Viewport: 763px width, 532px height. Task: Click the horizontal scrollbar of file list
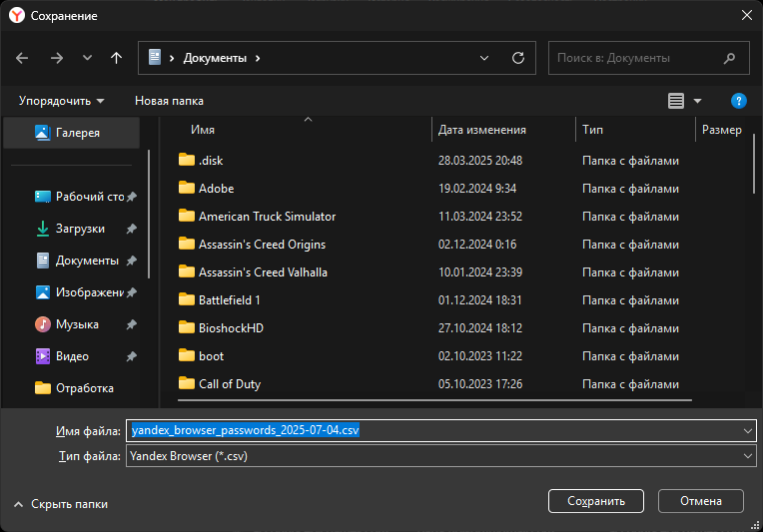pos(434,400)
